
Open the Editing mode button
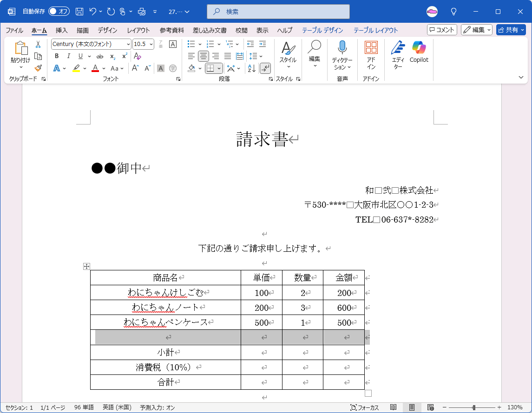coord(477,30)
